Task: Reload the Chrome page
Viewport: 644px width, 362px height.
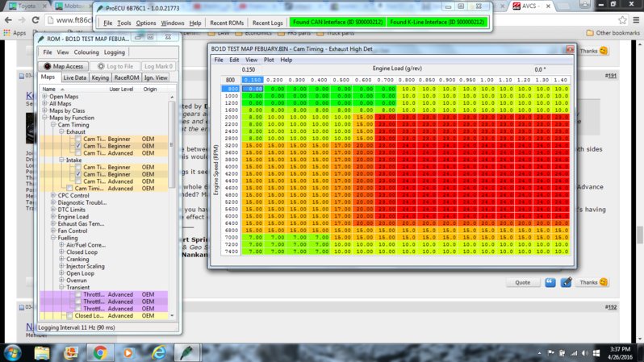Action: coord(36,20)
